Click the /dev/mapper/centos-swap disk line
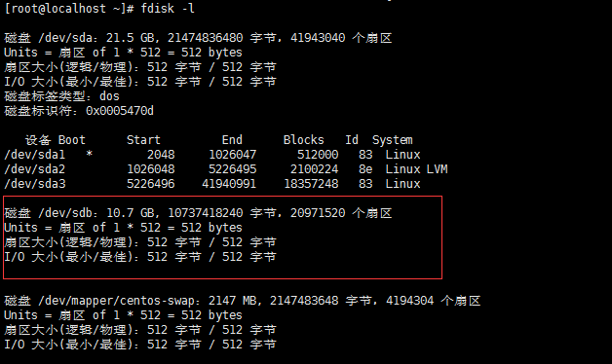Image resolution: width=612 pixels, height=364 pixels. (x=243, y=301)
